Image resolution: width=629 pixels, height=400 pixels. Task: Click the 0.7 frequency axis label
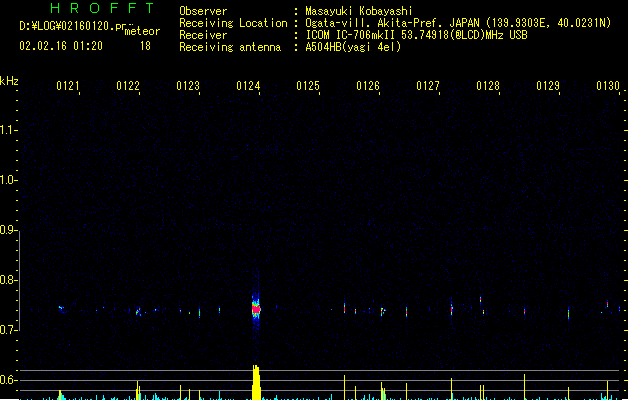tap(8, 330)
